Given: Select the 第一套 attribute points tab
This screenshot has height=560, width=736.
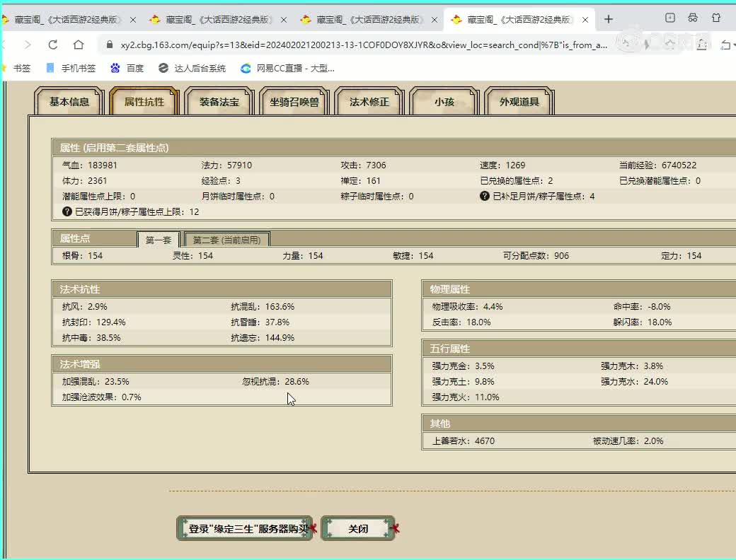Looking at the screenshot, I should [159, 240].
